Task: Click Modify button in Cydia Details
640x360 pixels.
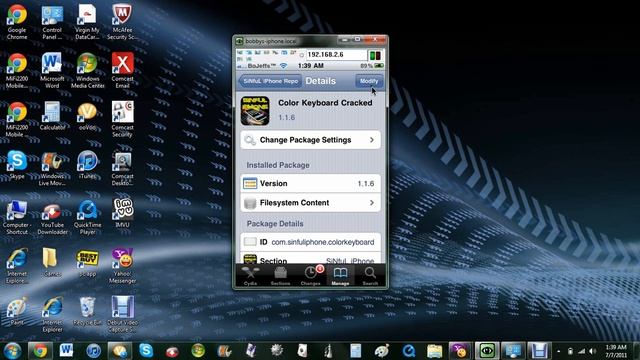Action: tap(369, 81)
